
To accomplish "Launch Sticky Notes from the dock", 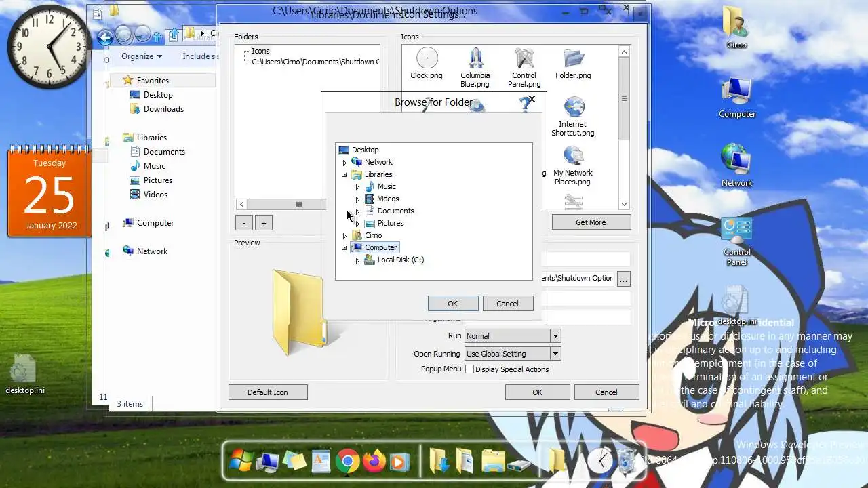I will tap(294, 462).
